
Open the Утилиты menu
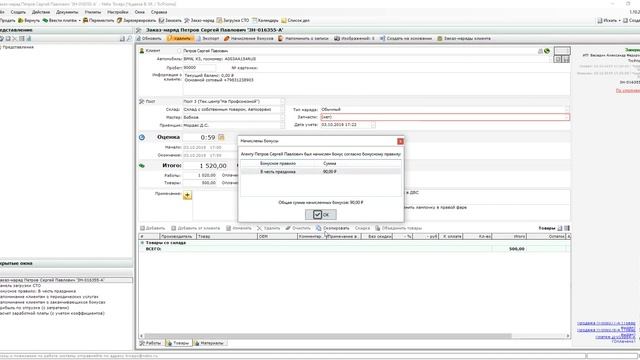pyautogui.click(x=93, y=12)
